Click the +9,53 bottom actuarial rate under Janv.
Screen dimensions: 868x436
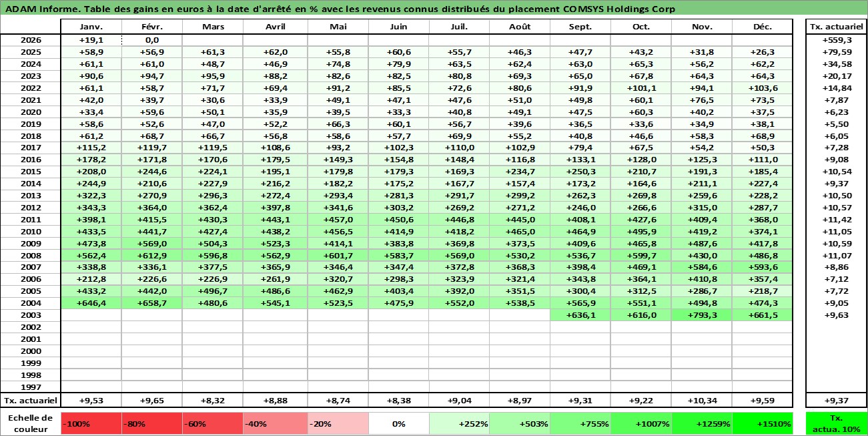click(x=91, y=401)
